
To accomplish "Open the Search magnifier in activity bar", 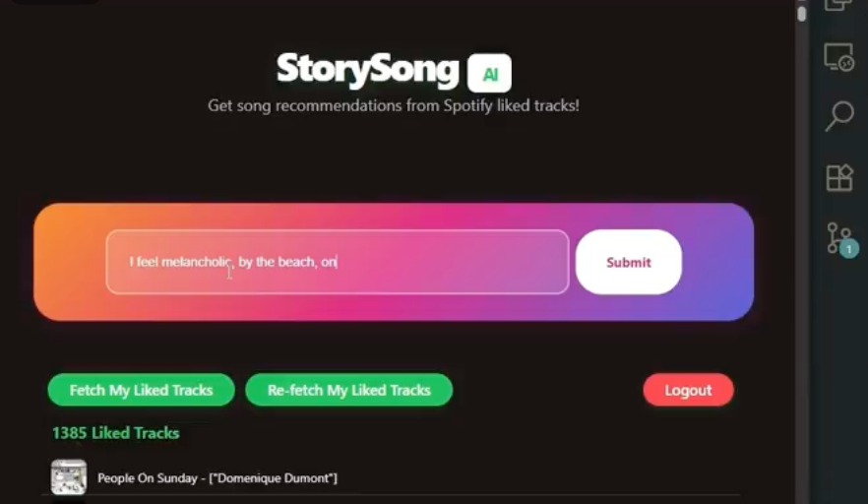I will pos(839,116).
